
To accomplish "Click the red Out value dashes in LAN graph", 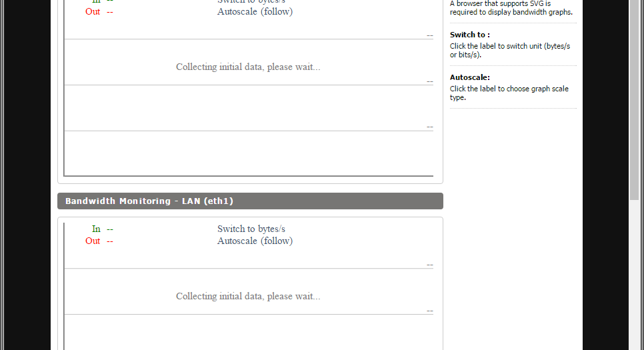I will (x=110, y=241).
